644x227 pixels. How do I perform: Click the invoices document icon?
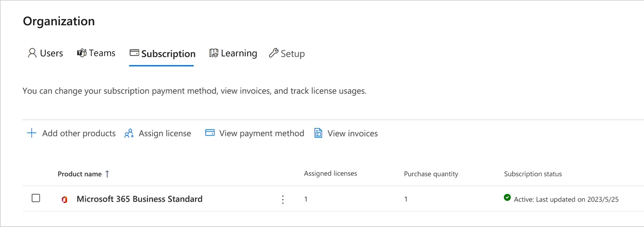pyautogui.click(x=318, y=133)
